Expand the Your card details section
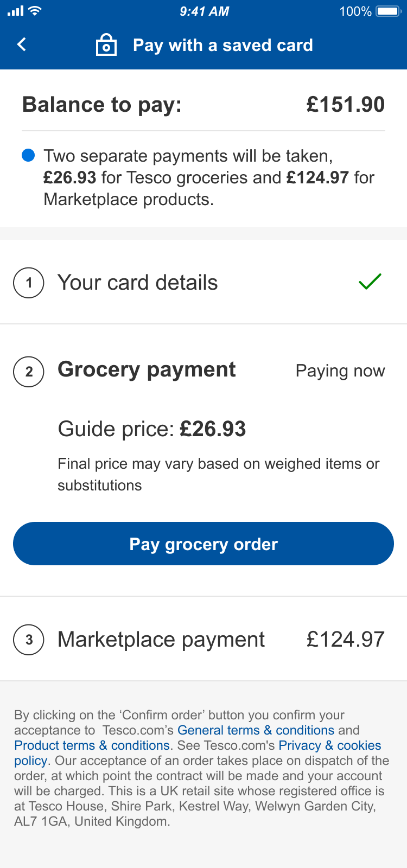The height and width of the screenshot is (868, 407). [x=137, y=283]
